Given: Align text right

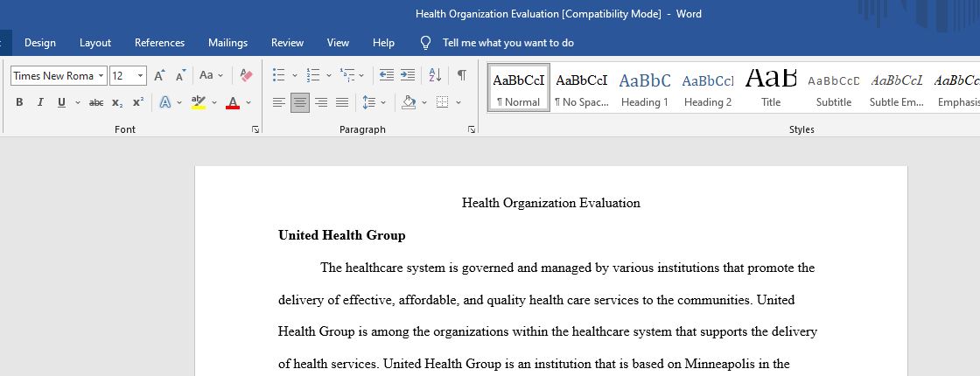Looking at the screenshot, I should [x=321, y=102].
